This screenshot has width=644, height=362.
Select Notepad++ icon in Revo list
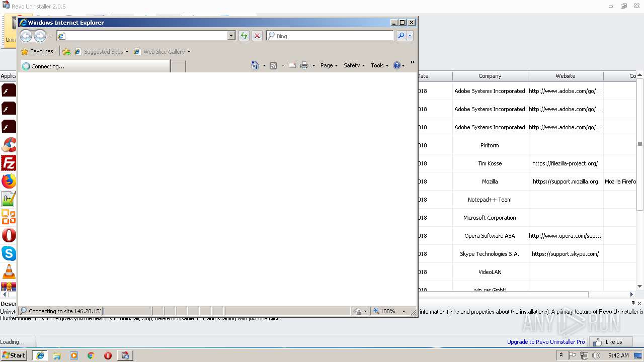[x=9, y=199]
